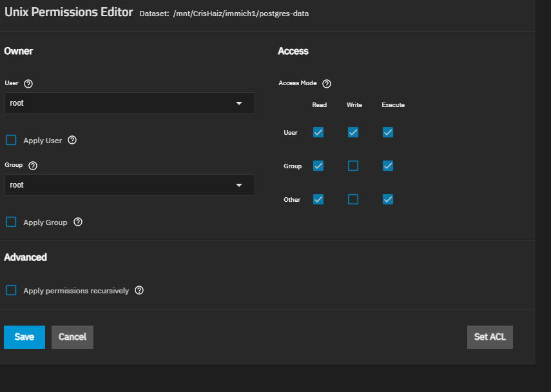Click help icon next to User label
551x392 pixels.
[28, 84]
